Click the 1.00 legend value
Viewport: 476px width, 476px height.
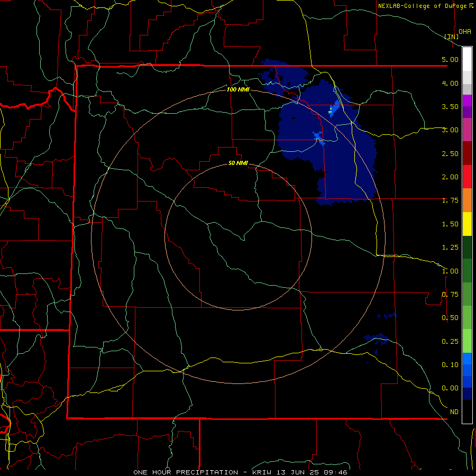coord(450,271)
